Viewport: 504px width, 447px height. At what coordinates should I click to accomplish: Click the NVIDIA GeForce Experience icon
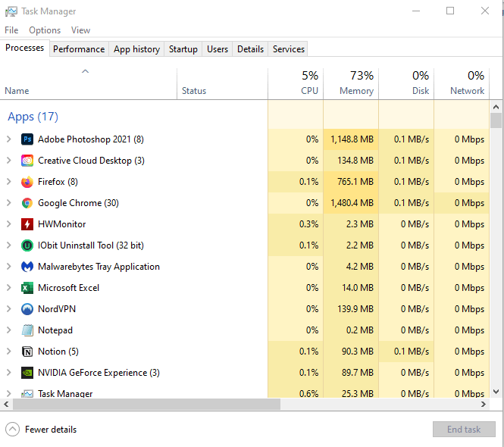27,373
